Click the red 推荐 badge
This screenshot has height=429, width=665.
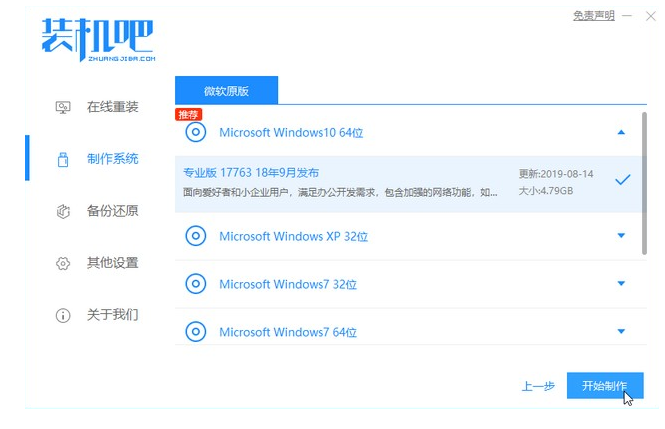click(188, 114)
